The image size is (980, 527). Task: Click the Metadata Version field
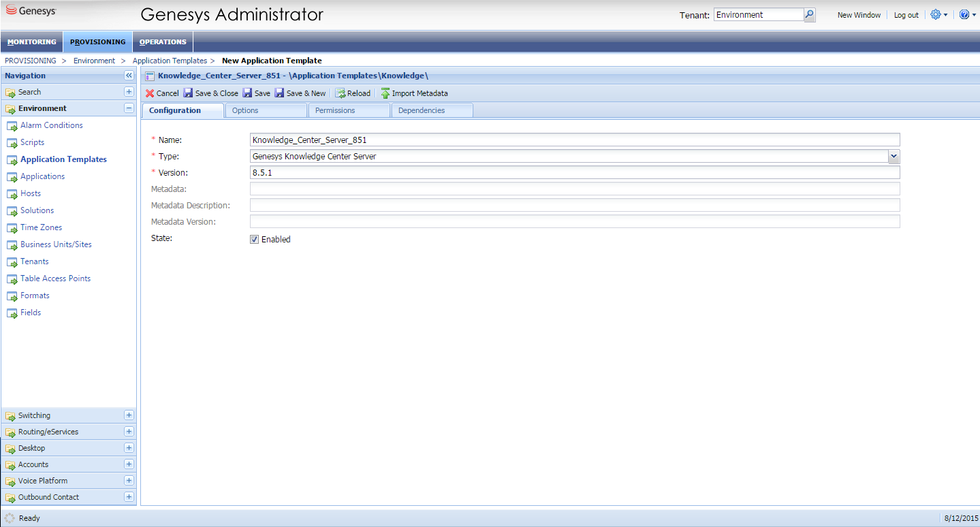575,222
